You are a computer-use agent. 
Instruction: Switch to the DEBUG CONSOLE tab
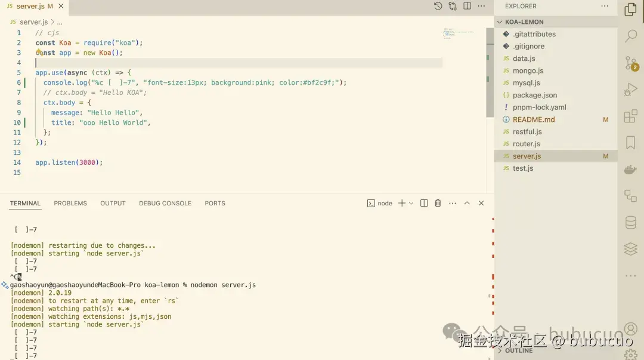coord(165,203)
